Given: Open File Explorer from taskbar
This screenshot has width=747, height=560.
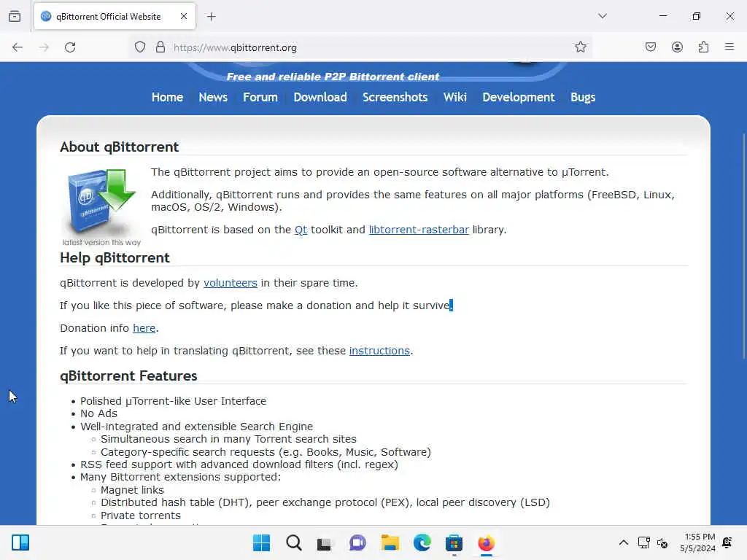Looking at the screenshot, I should coord(390,542).
